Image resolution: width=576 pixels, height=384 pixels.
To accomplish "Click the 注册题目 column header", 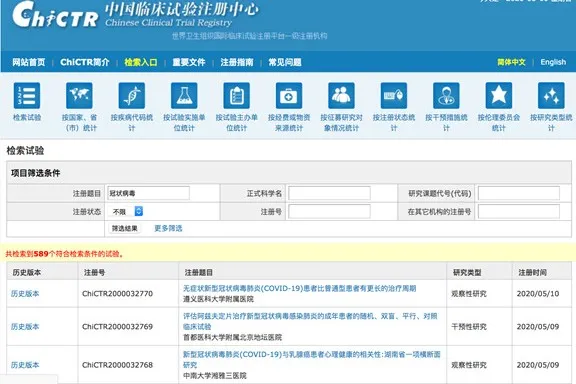I will pos(199,272).
